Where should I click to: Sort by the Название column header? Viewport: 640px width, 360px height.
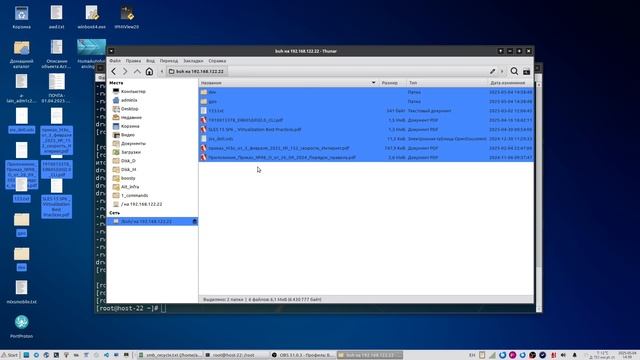(289, 83)
